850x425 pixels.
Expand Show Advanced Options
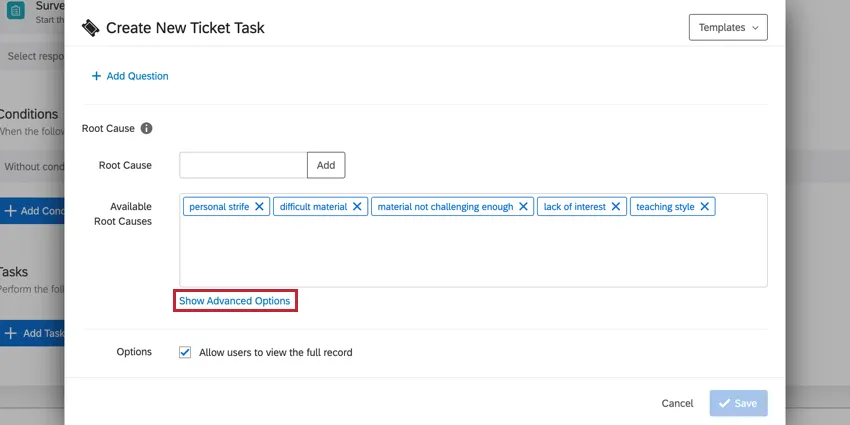(x=235, y=301)
